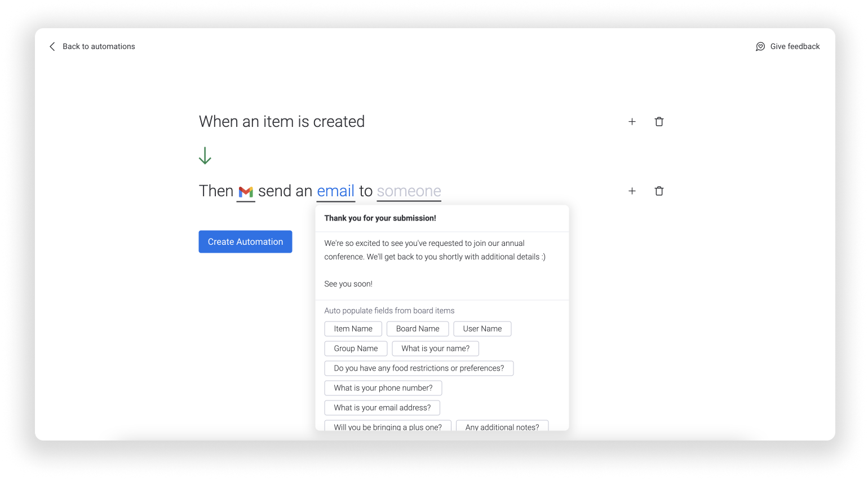This screenshot has width=868, height=480.
Task: Open the 'email' field editor link
Action: point(336,191)
